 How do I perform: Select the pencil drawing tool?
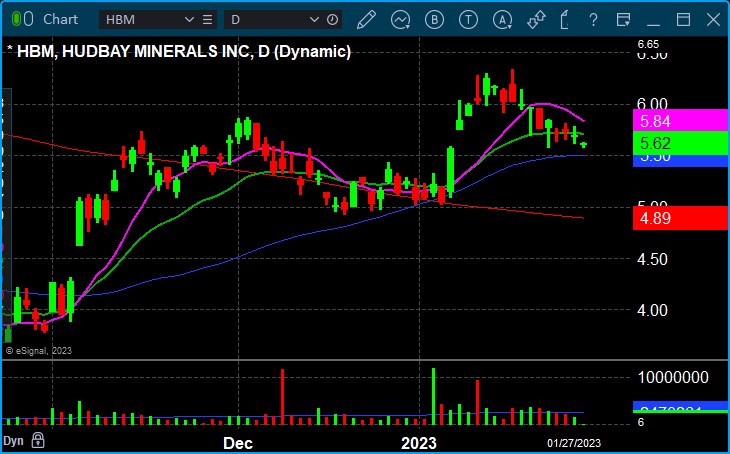click(366, 20)
